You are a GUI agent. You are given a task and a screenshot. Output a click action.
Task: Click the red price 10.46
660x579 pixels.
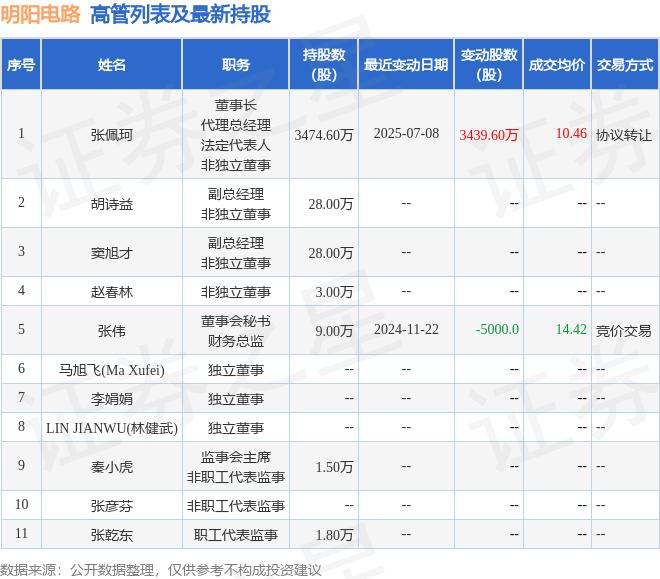[571, 133]
